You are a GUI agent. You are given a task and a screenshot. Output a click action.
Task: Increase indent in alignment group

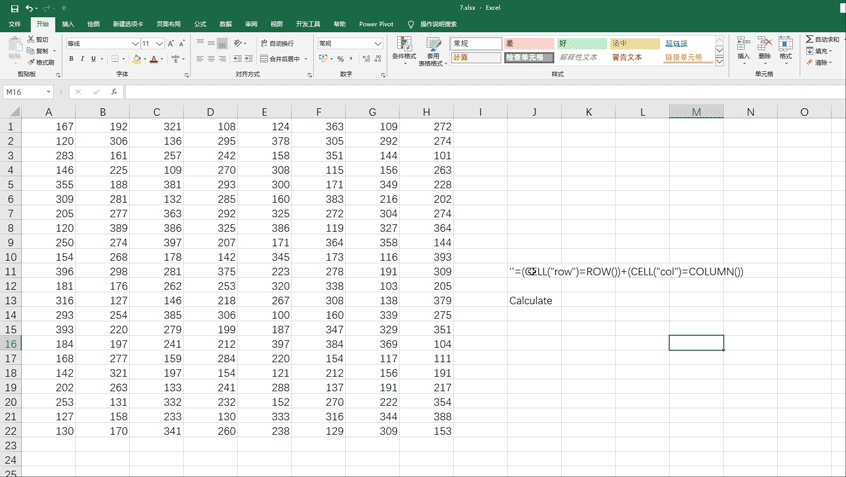[x=249, y=59]
